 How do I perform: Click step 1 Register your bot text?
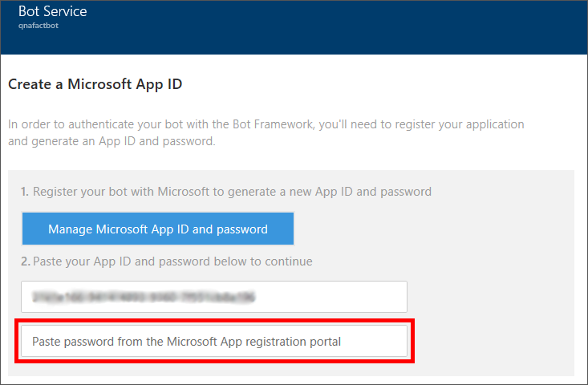tap(226, 192)
